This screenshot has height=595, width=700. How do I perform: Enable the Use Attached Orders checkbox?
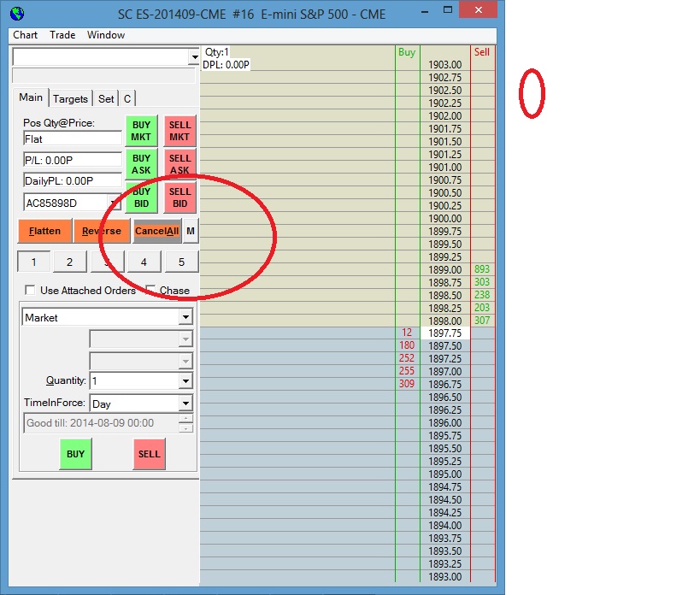pyautogui.click(x=30, y=290)
